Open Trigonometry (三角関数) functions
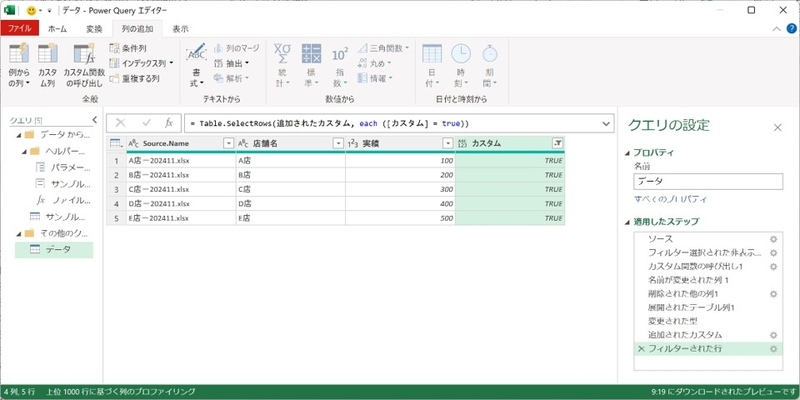800x400 pixels. point(383,48)
